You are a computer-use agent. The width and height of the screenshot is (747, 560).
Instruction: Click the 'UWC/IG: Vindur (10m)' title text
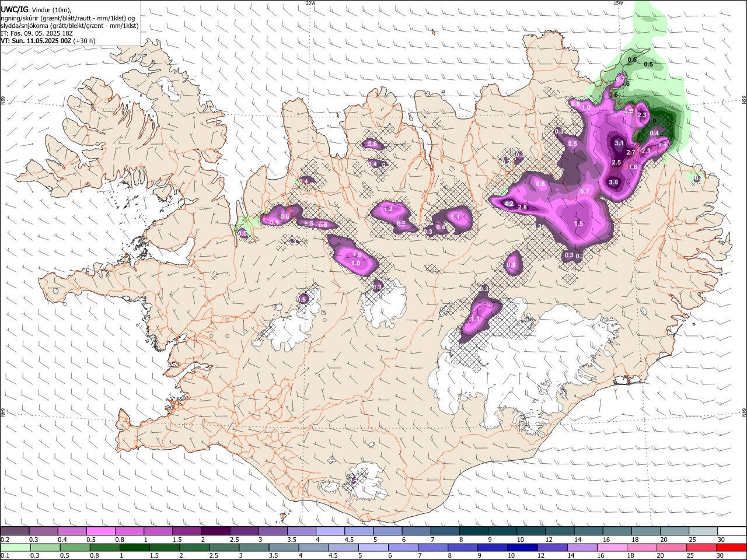pyautogui.click(x=36, y=10)
